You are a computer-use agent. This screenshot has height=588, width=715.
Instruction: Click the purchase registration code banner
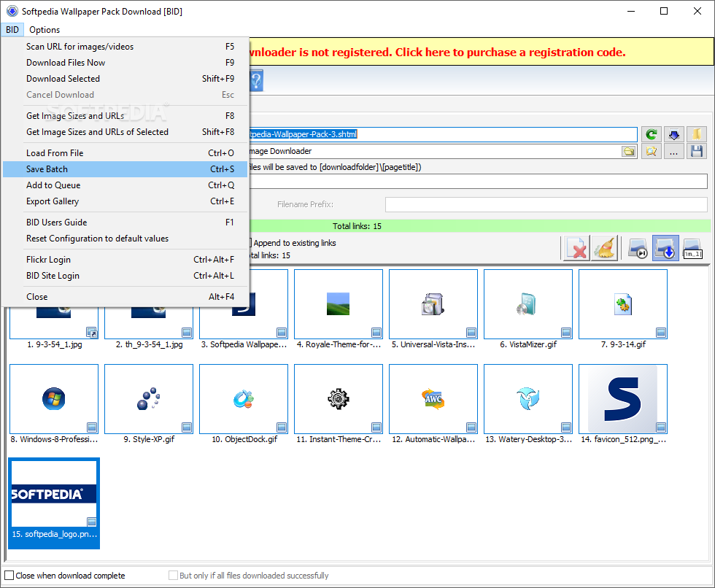point(481,52)
